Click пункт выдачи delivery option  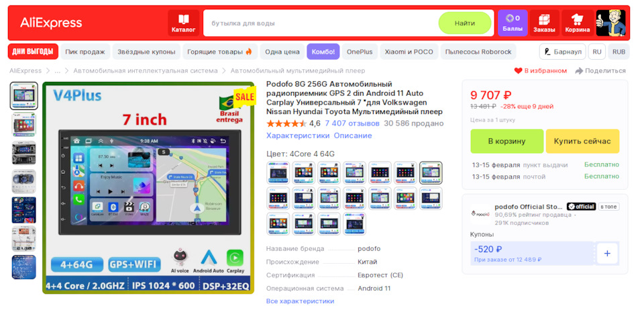coord(545,165)
